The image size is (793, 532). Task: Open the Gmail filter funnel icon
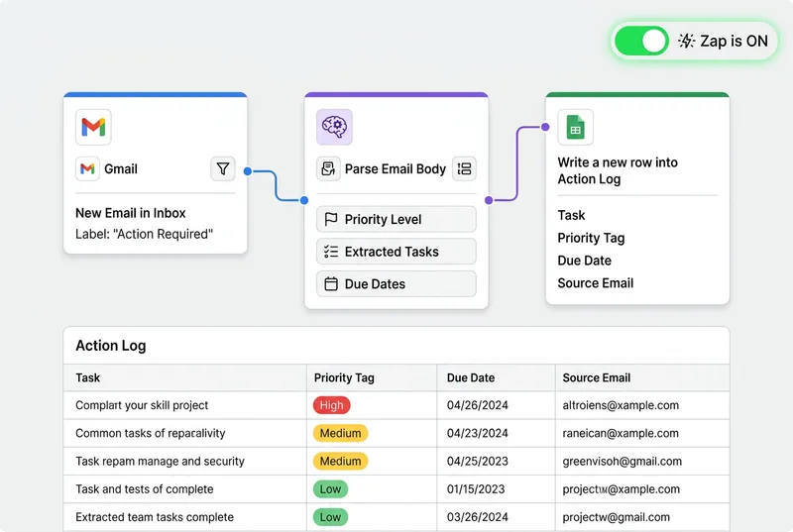point(223,169)
